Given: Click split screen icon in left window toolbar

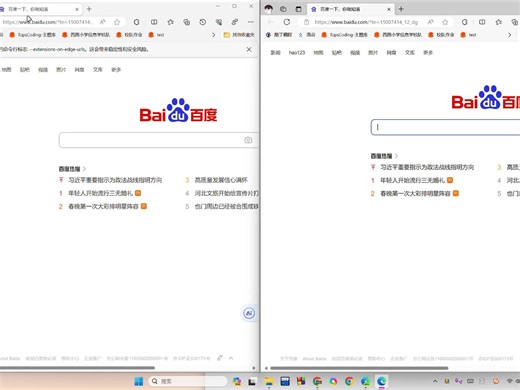Looking at the screenshot, I should click(x=154, y=22).
